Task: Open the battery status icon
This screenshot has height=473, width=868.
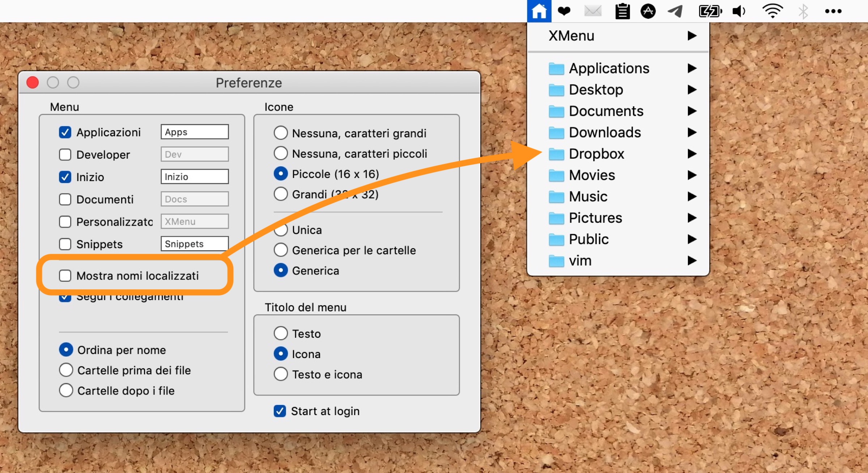Action: pos(710,11)
